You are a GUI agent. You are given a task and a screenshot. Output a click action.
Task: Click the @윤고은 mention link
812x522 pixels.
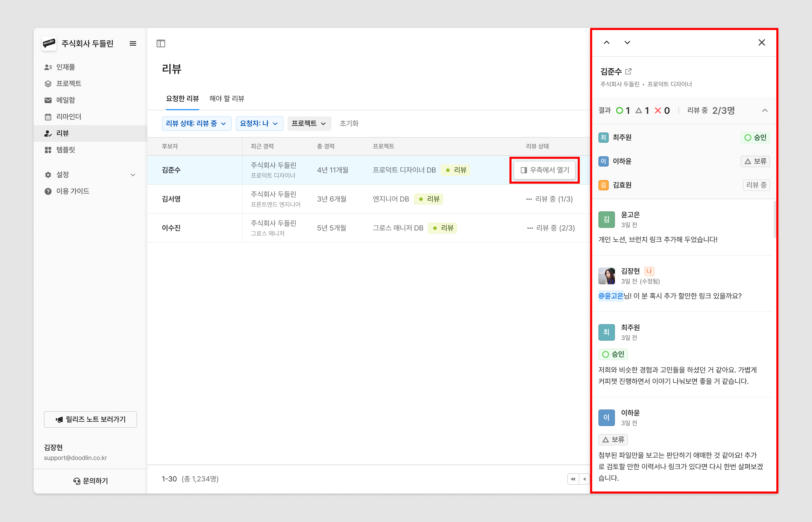point(611,296)
